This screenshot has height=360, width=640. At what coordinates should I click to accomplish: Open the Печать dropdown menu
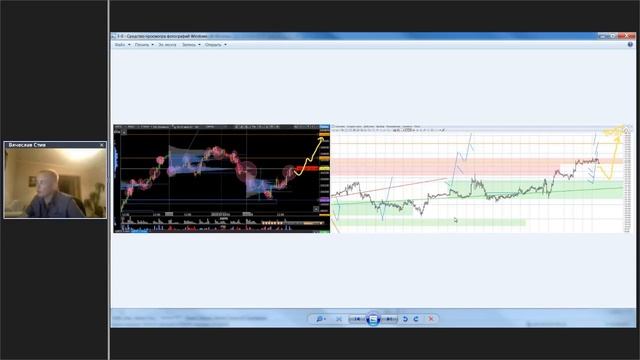coord(144,44)
